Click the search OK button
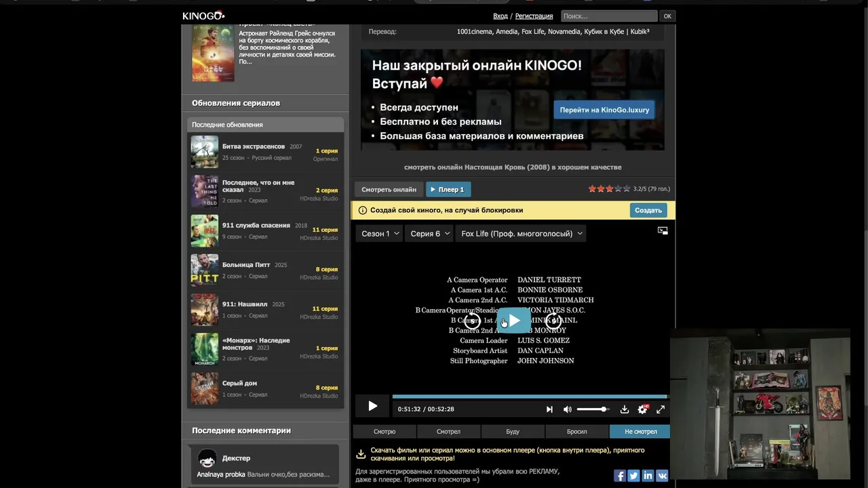868x488 pixels. tap(667, 16)
